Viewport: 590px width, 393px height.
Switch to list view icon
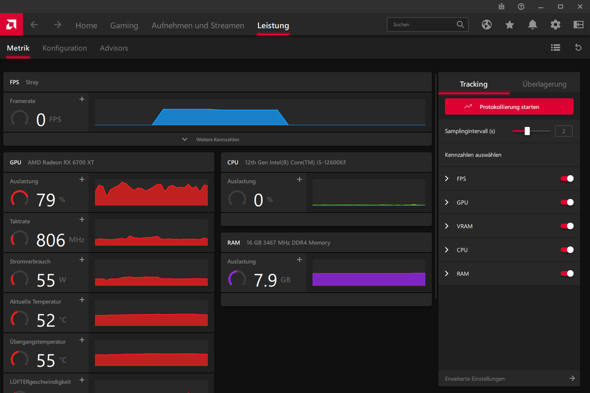(x=555, y=48)
